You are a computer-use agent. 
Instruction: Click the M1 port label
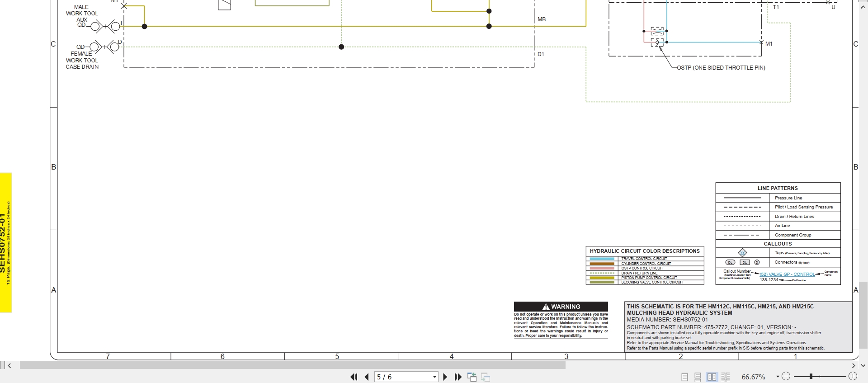(x=769, y=44)
